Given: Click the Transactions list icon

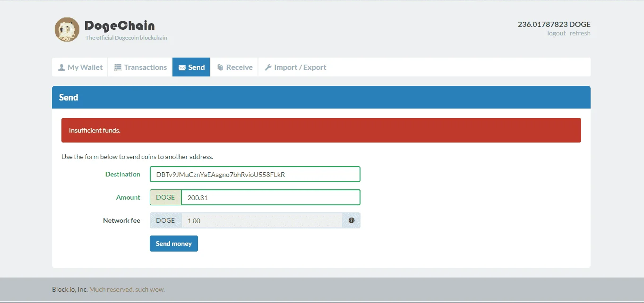Looking at the screenshot, I should (x=118, y=67).
